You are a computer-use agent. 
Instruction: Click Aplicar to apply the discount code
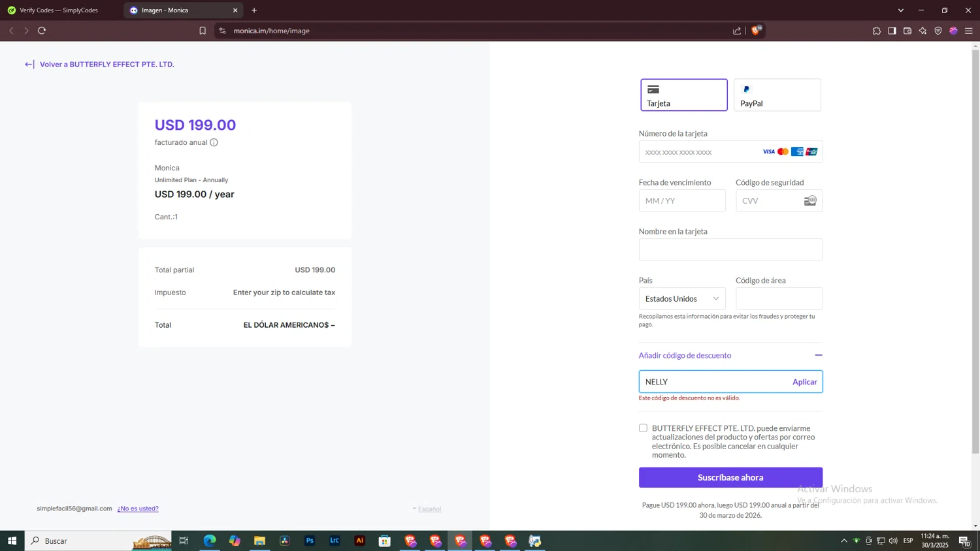pos(804,382)
